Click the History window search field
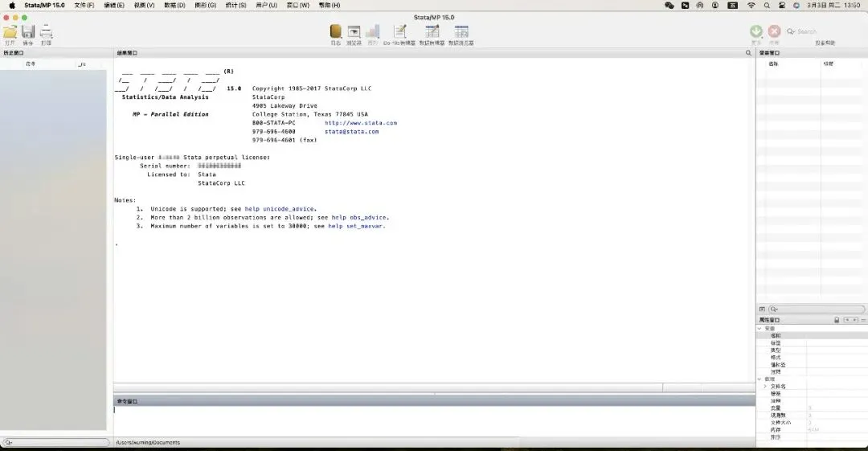868x451 pixels. 55,442
